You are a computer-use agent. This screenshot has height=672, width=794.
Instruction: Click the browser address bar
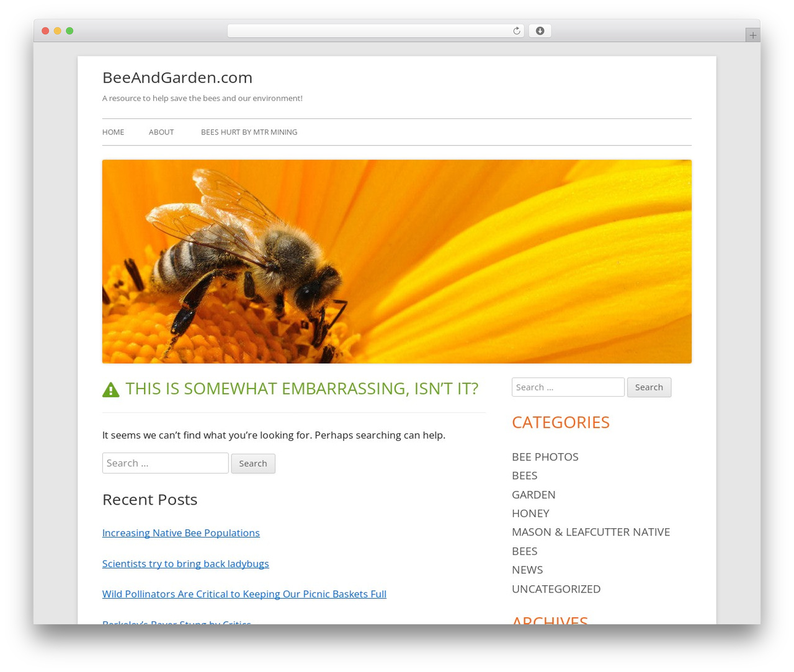pyautogui.click(x=375, y=31)
